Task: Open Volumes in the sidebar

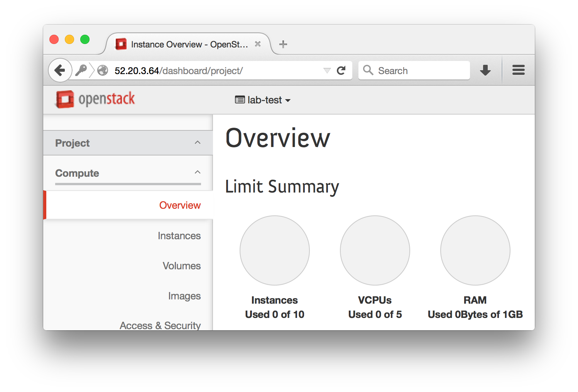Action: (181, 266)
